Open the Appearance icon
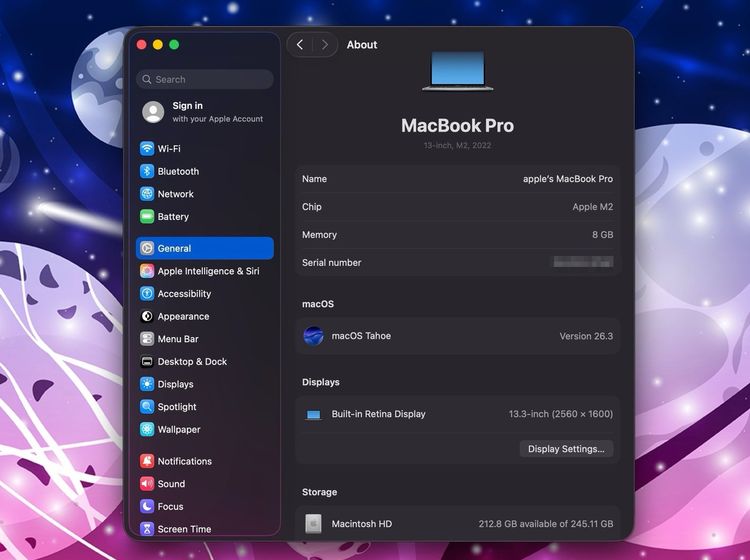Image resolution: width=750 pixels, height=560 pixels. point(147,316)
